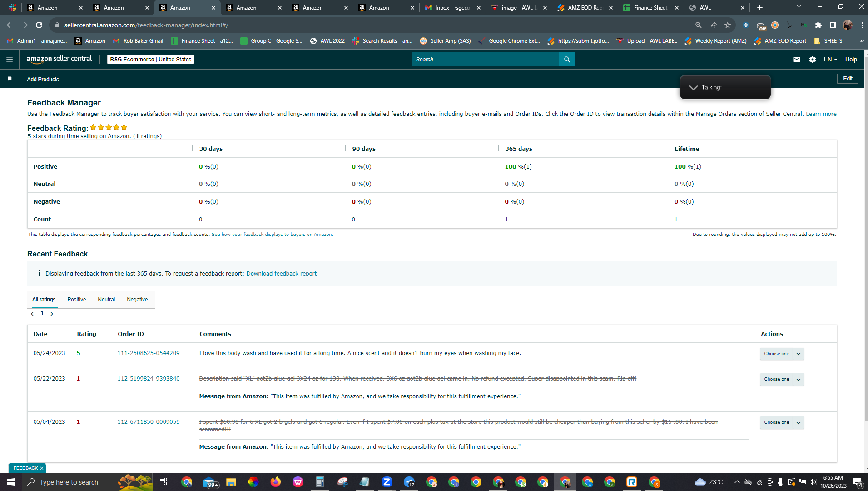Open order 112-5199824-9393840
This screenshot has height=491, width=868.
[x=149, y=379]
